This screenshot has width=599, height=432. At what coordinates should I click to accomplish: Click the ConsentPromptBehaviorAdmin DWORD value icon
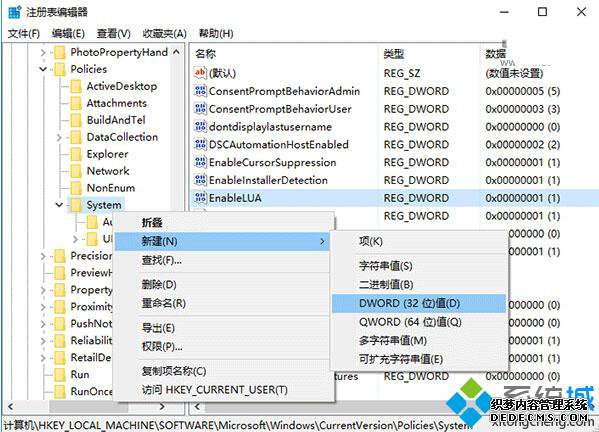click(x=201, y=91)
